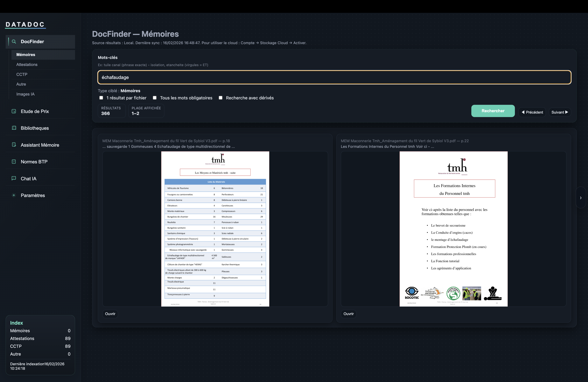Open the Paramètres settings
Image resolution: width=588 pixels, height=382 pixels.
pyautogui.click(x=33, y=195)
